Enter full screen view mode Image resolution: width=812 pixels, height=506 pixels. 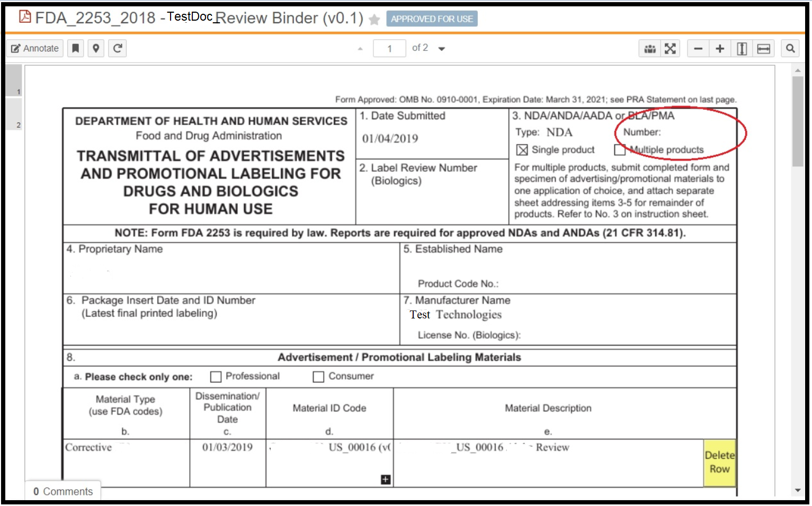coord(670,49)
